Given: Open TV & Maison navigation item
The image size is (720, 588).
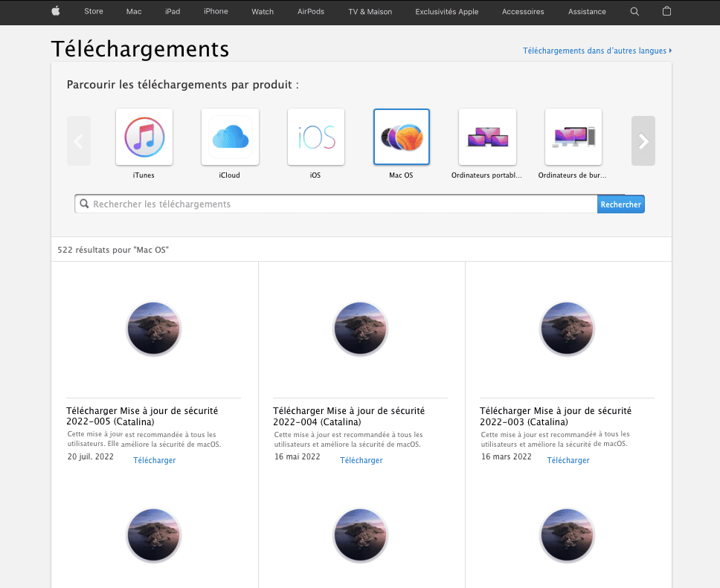Looking at the screenshot, I should pyautogui.click(x=370, y=11).
